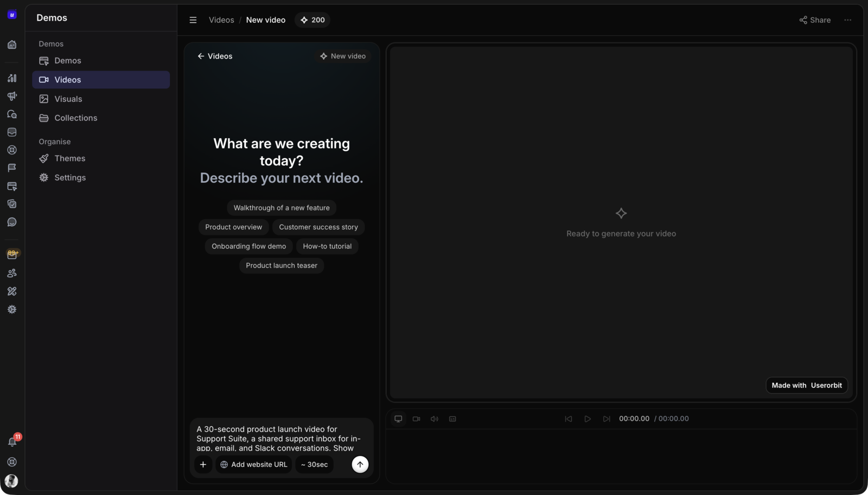Viewport: 868px width, 495px height.
Task: Open the lifebuoy help center icon in the upper left rail
Action: [x=12, y=150]
